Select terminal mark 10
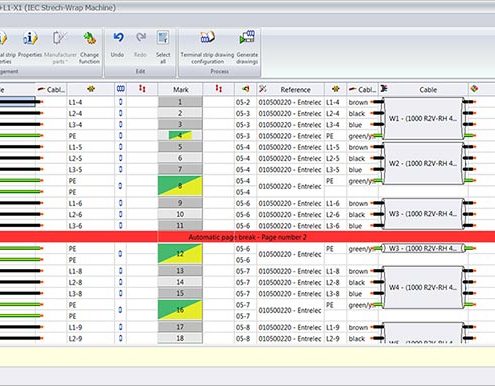 tap(180, 214)
